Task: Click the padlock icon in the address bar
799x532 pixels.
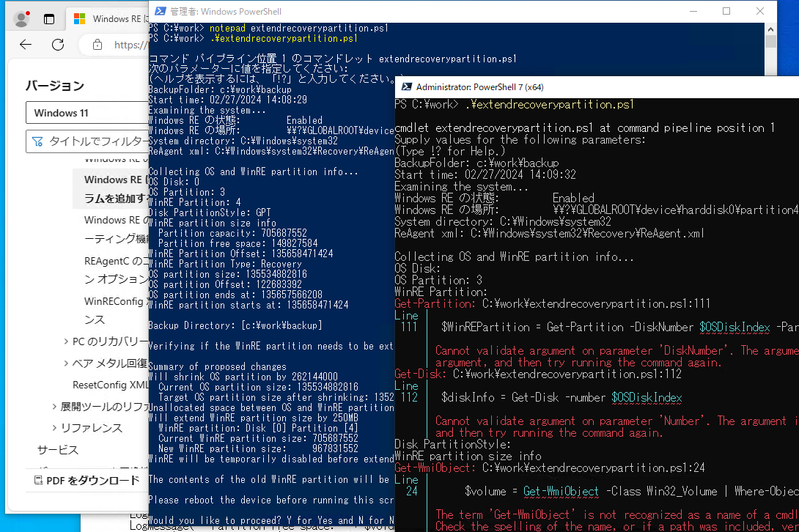Action: [x=97, y=45]
